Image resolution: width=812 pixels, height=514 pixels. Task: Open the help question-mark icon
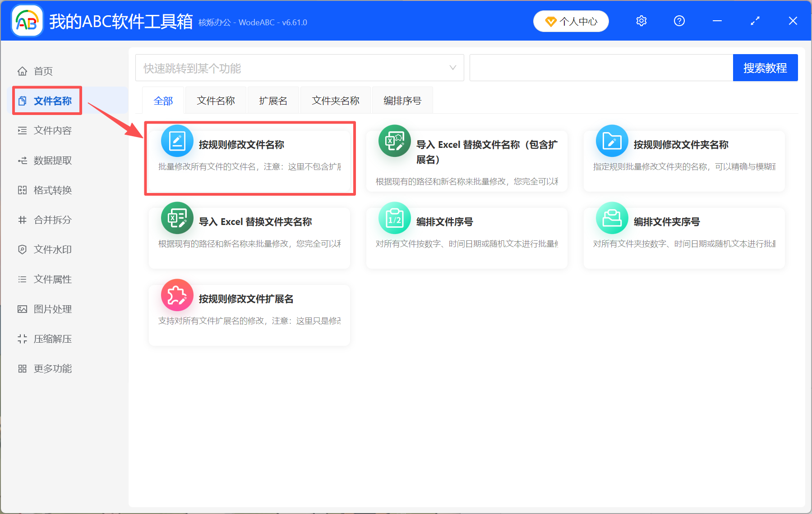(679, 21)
